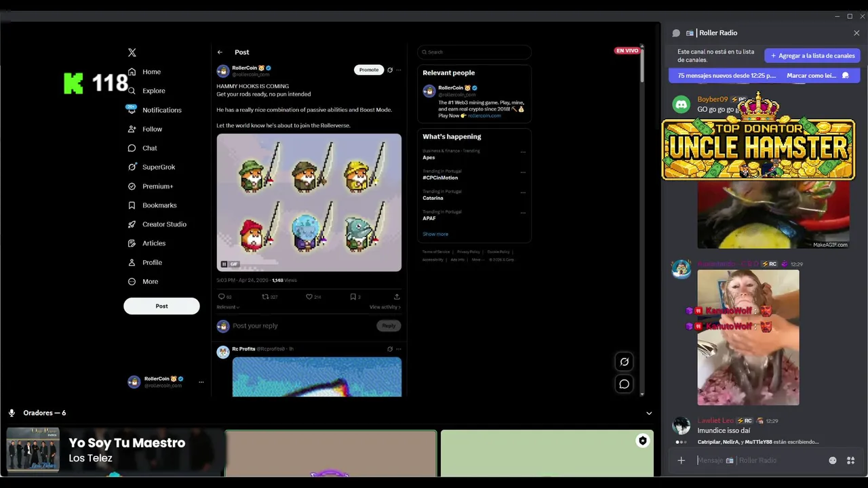Click the repost icon
Screen dimensions: 868x488
click(266, 296)
